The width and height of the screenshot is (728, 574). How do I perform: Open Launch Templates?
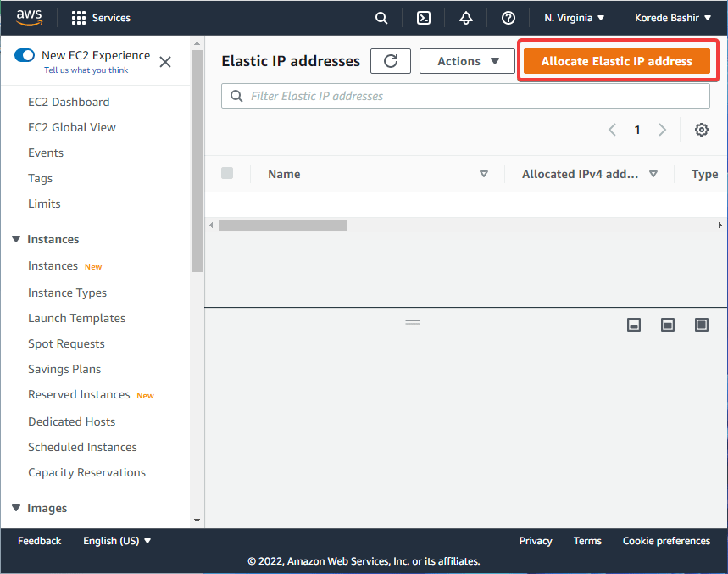click(76, 318)
